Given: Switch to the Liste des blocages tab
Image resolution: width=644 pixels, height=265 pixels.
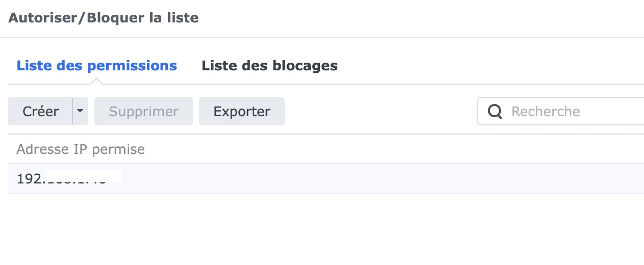Looking at the screenshot, I should (269, 66).
